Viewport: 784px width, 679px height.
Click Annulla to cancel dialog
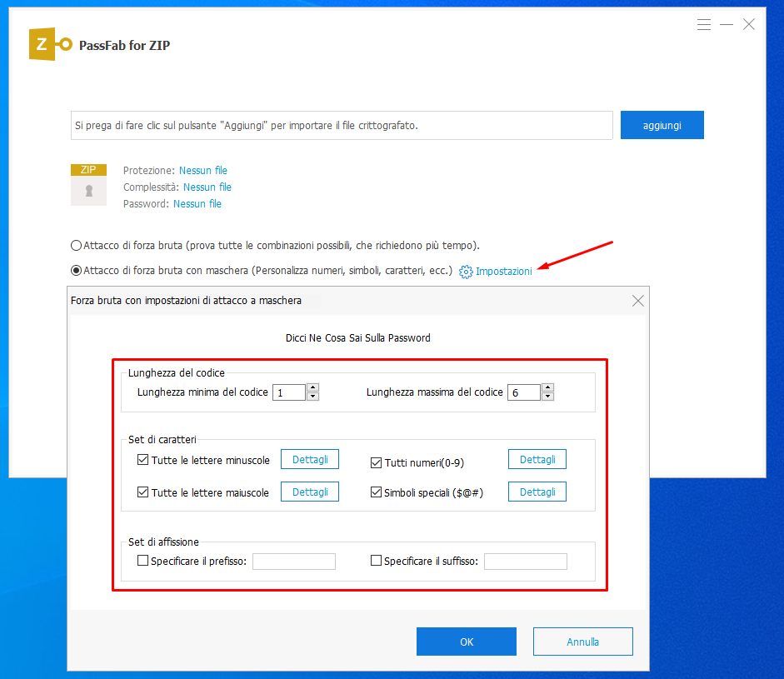tap(583, 642)
